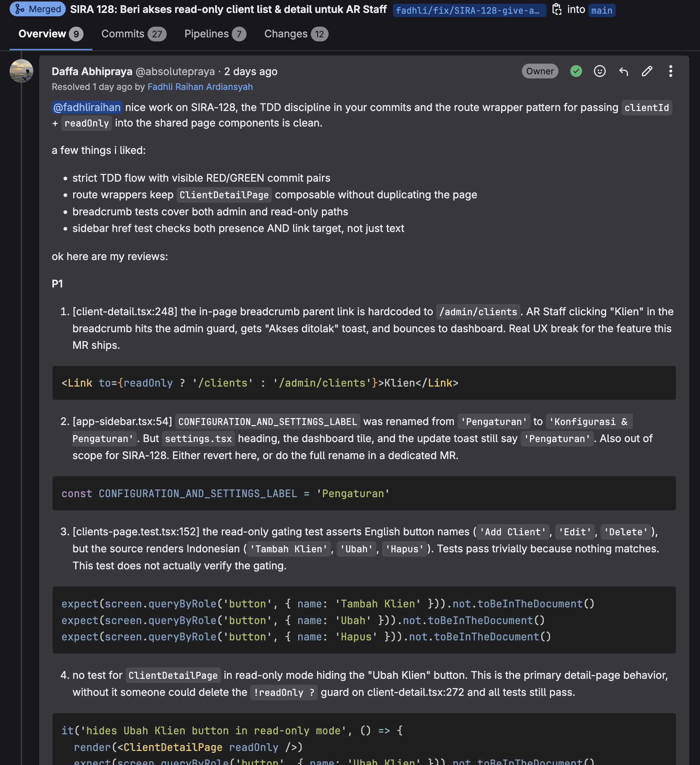Open Daffa Abhipraya's avatar thumbnail
The image size is (700, 765).
(x=21, y=71)
